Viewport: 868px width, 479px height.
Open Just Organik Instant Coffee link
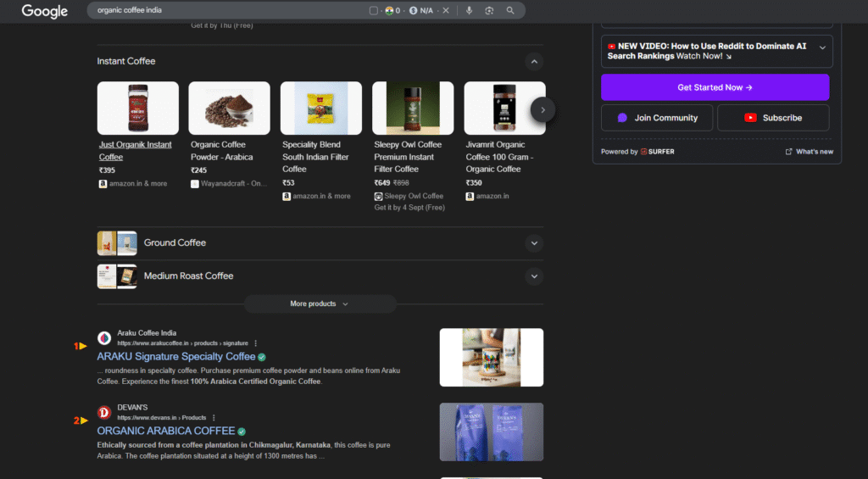[135, 151]
